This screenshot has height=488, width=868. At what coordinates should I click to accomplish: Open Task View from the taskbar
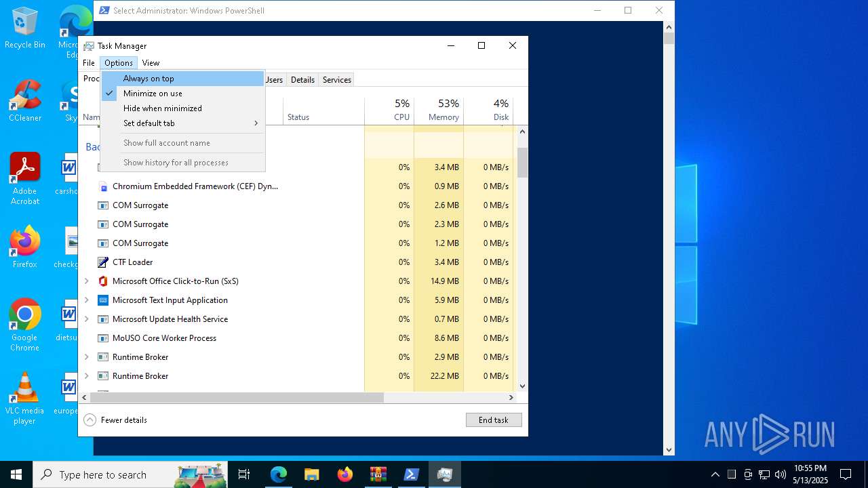[244, 474]
